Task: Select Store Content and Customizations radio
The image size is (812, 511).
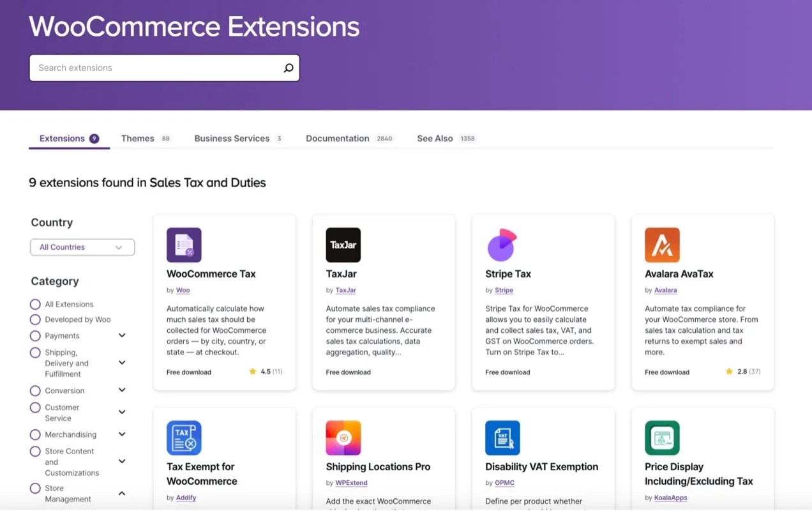Action: [35, 451]
